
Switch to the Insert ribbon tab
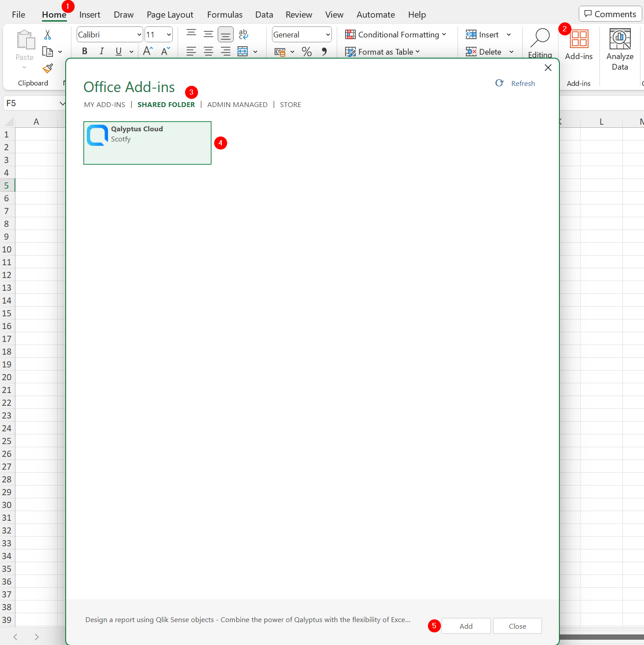pos(89,14)
